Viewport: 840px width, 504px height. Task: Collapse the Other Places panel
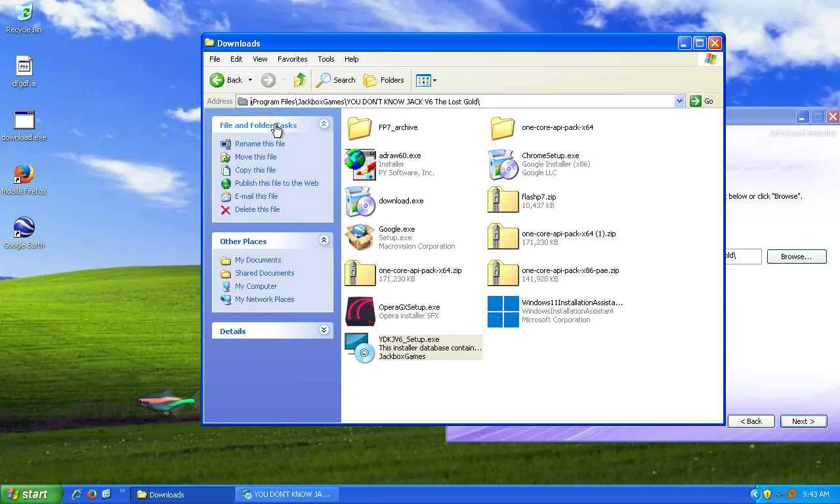click(324, 240)
